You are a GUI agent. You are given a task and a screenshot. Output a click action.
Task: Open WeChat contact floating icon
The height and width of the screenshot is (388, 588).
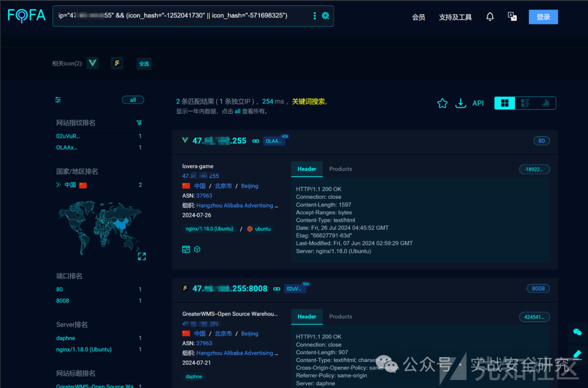point(578,332)
